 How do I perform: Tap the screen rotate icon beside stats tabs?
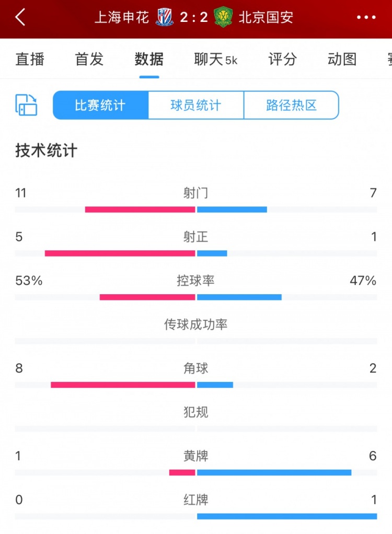[x=25, y=105]
